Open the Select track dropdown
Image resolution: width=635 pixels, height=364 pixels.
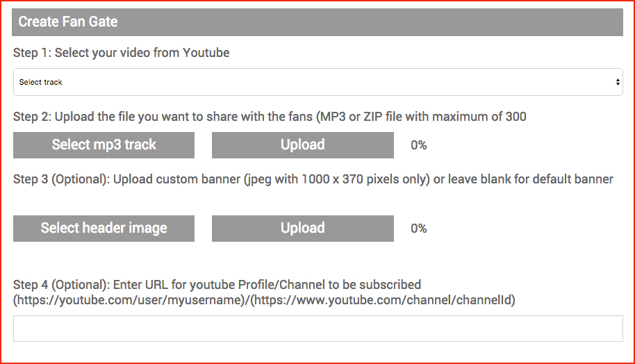[x=317, y=82]
